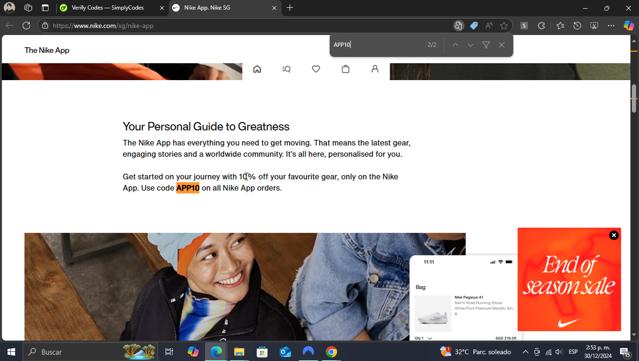The height and width of the screenshot is (361, 639).
Task: Reload the current page
Action: 26,26
